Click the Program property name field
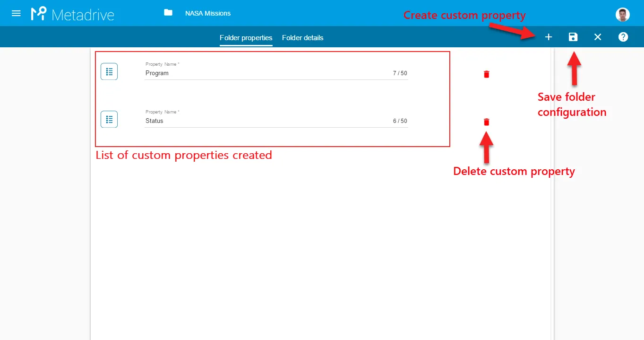This screenshot has width=644, height=340. (276, 73)
